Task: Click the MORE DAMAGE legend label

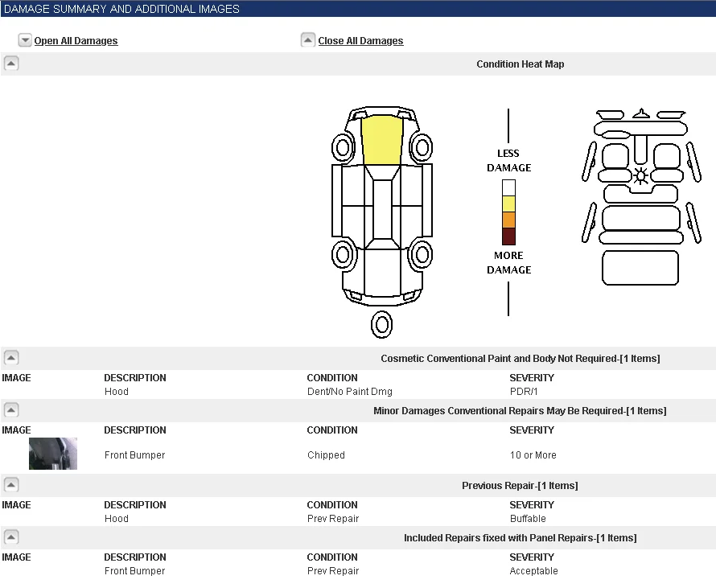Action: tap(508, 262)
